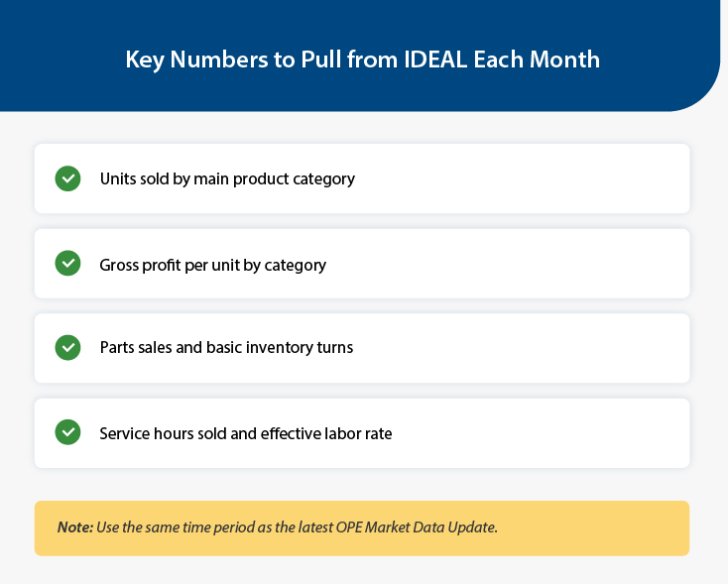Screen dimensions: 728x584
Task: Toggle the checkmark next to Gross profit per unit
Action: point(67,263)
